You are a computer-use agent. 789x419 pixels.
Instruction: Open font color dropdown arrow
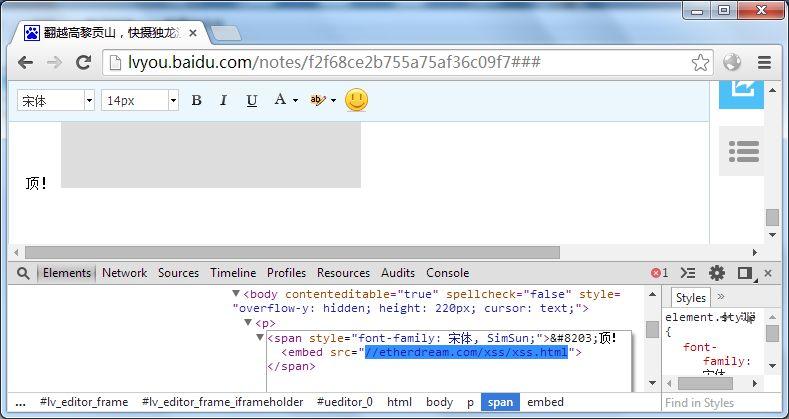(295, 101)
